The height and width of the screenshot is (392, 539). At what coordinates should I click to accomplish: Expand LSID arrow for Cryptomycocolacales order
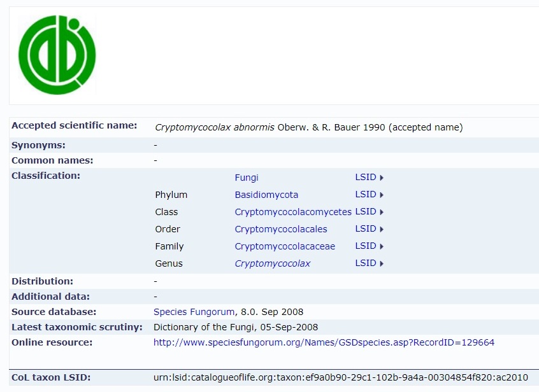[x=382, y=229]
